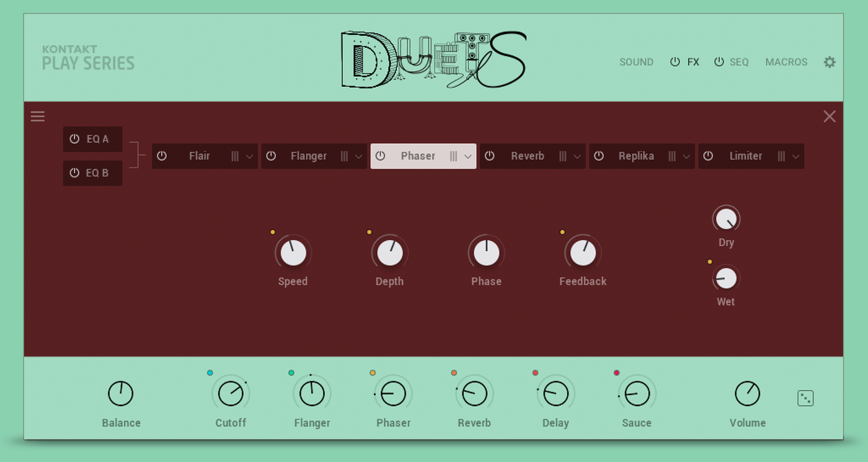Click the Kontakt Play Series logo
Viewport: 868px width, 462px height.
click(88, 58)
